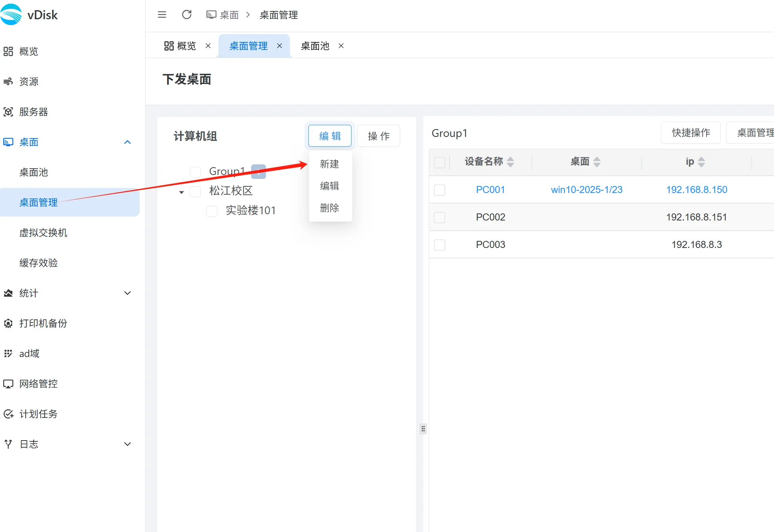Select the 实验楼101 tree item
774x532 pixels.
click(251, 211)
